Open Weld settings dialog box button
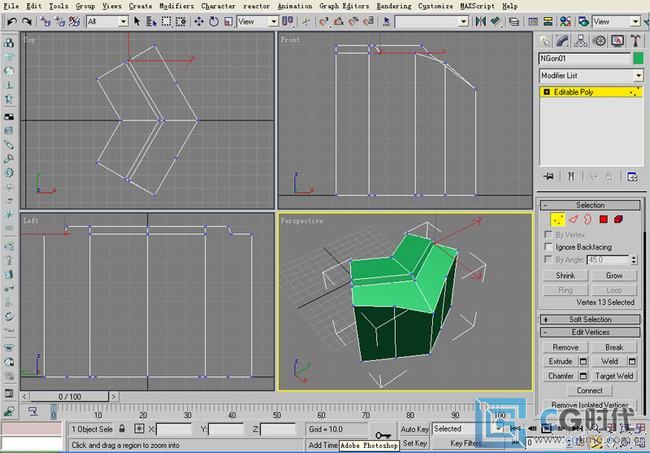The image size is (650, 453). coord(632,362)
